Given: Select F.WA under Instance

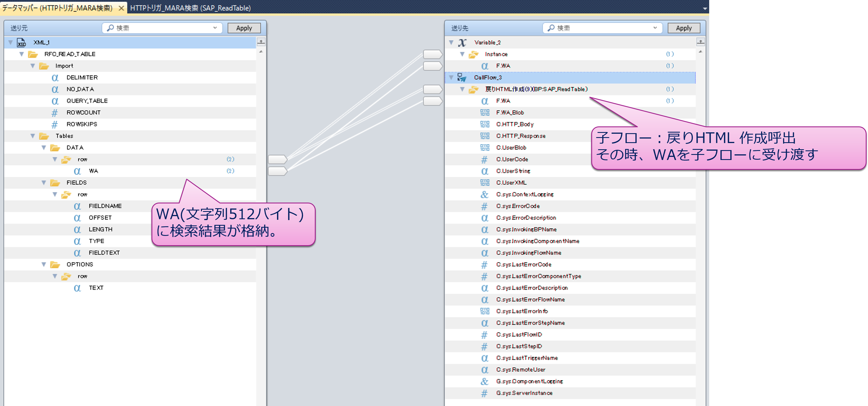Looking at the screenshot, I should click(x=570, y=66).
